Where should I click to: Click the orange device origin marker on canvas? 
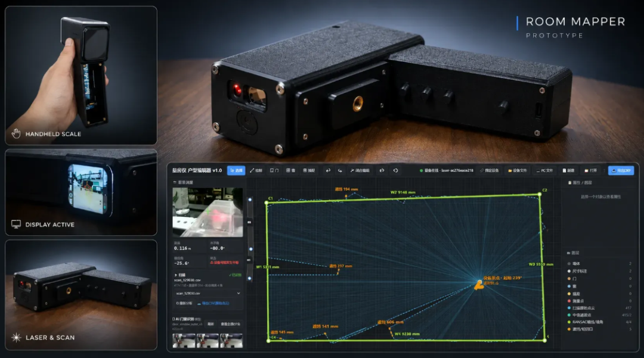coord(478,285)
